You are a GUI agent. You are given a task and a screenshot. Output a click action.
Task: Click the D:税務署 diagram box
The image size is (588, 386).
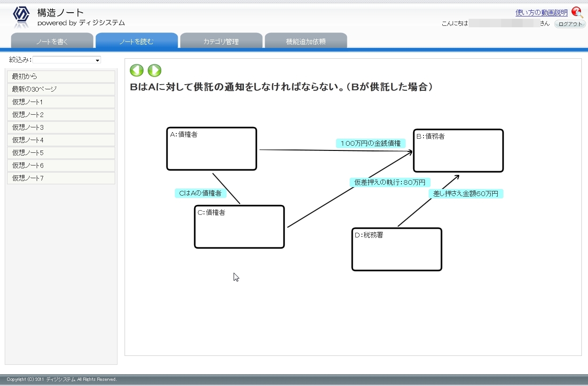pos(397,249)
